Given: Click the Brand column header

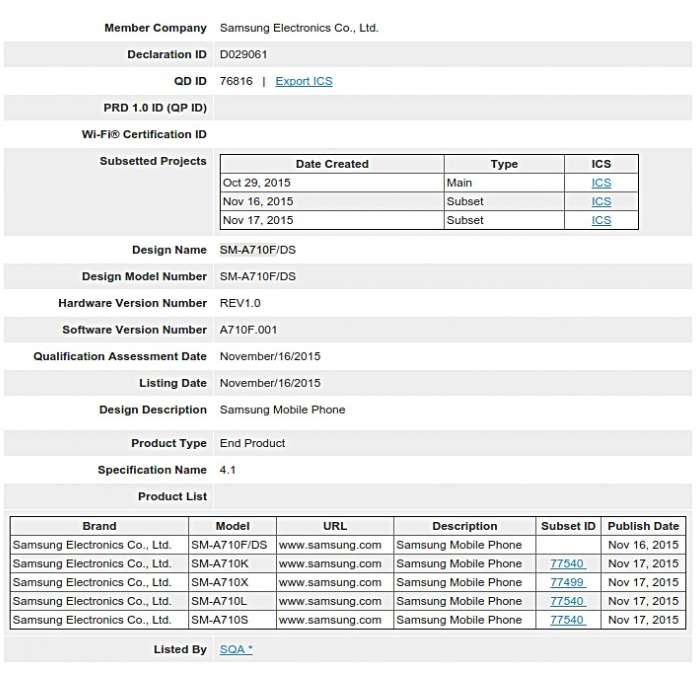Looking at the screenshot, I should tap(99, 526).
